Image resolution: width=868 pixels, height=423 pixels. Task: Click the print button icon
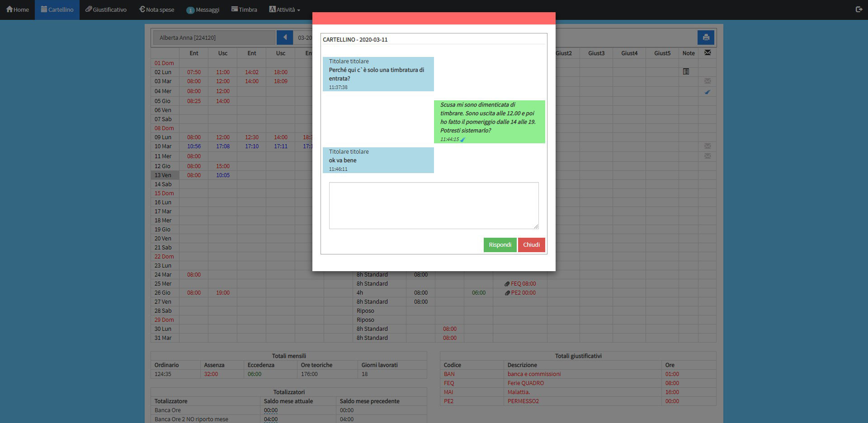(x=706, y=38)
